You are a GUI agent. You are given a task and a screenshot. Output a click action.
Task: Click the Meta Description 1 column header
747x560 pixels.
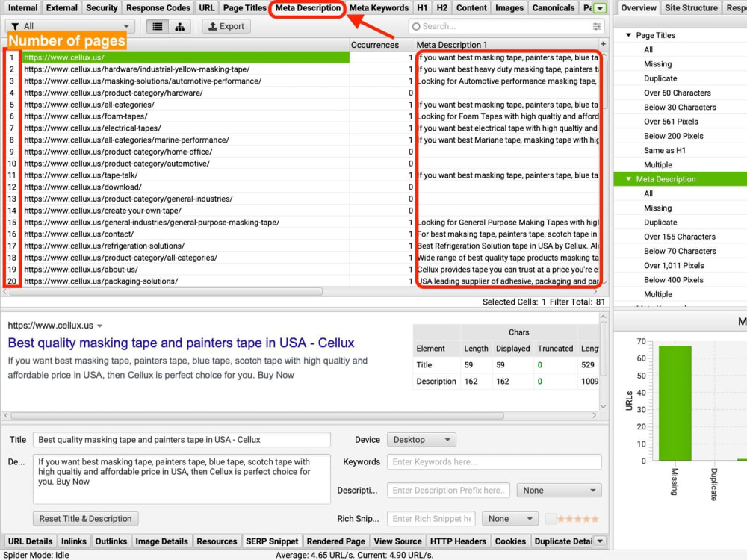coord(507,45)
